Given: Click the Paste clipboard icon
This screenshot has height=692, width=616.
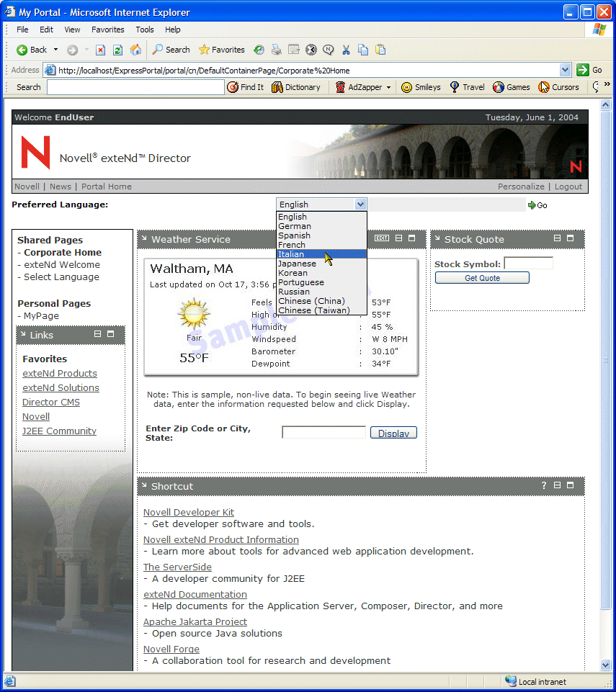Looking at the screenshot, I should click(380, 50).
